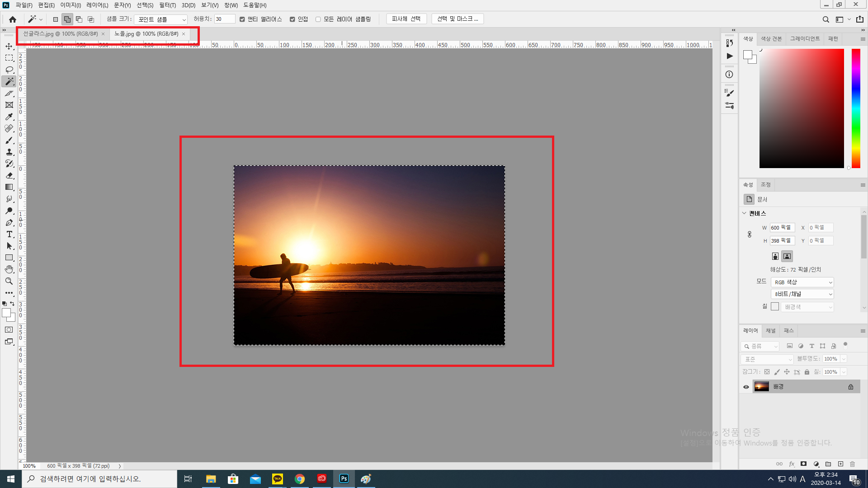Screen dimensions: 868x488
Task: Toggle the 앤티 앨리어스 checkbox
Action: click(x=242, y=19)
